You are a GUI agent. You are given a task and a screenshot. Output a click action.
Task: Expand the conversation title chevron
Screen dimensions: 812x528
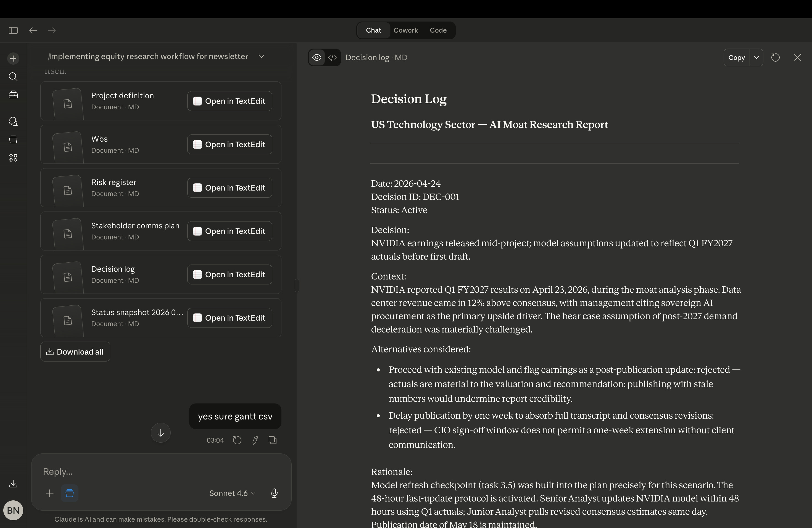[x=261, y=56]
